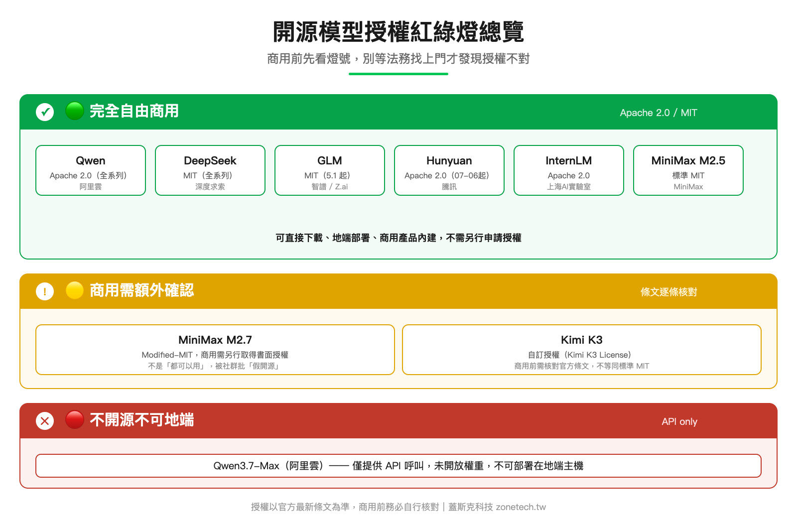Screen dimensions: 797x532
Task: Click the main title 開源模型授權紅綠燈總覽
Action: pyautogui.click(x=398, y=32)
